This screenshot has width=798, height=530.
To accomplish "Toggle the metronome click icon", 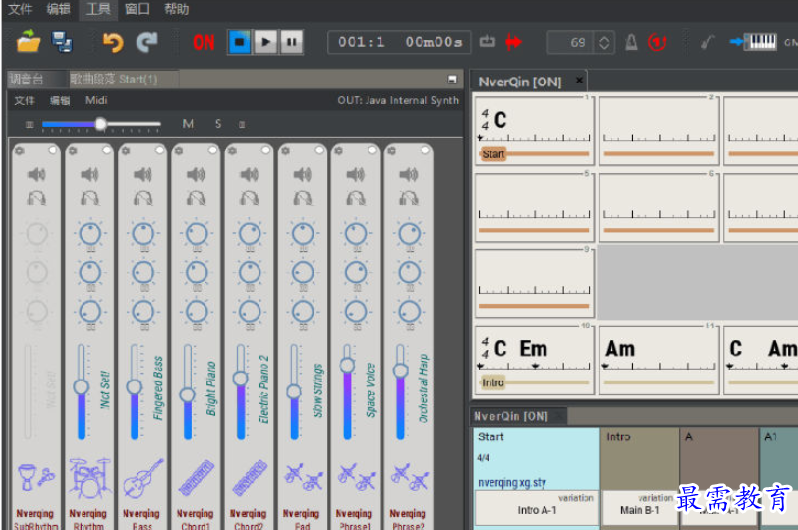I will [631, 42].
